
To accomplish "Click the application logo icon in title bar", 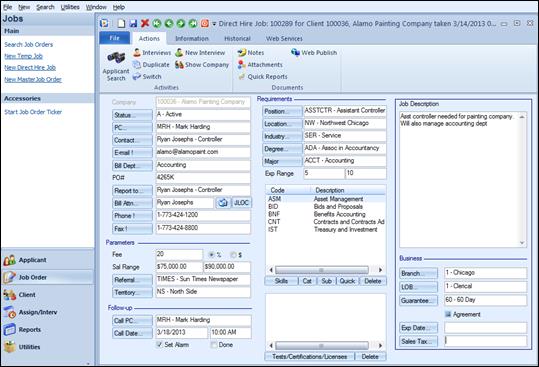I will click(104, 23).
